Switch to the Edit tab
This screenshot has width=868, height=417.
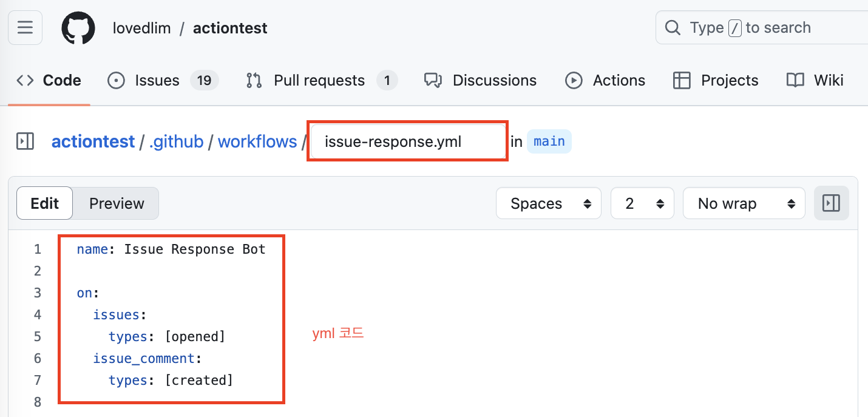coord(44,203)
